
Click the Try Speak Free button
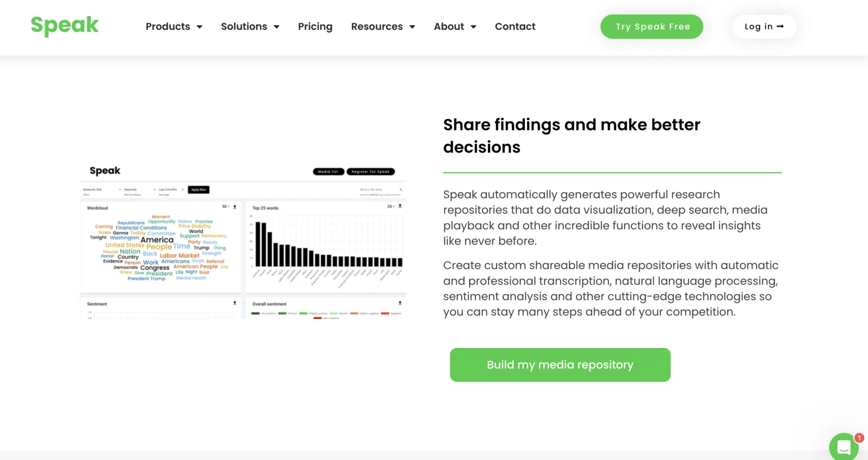coord(651,27)
